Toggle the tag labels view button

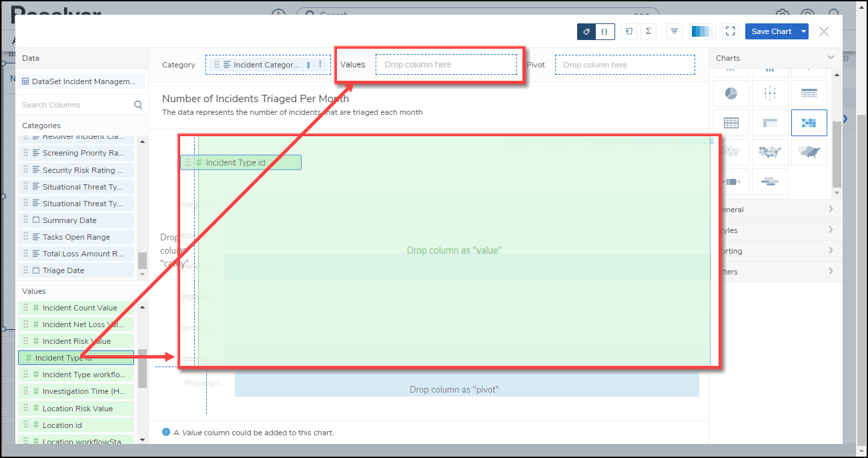(x=586, y=31)
